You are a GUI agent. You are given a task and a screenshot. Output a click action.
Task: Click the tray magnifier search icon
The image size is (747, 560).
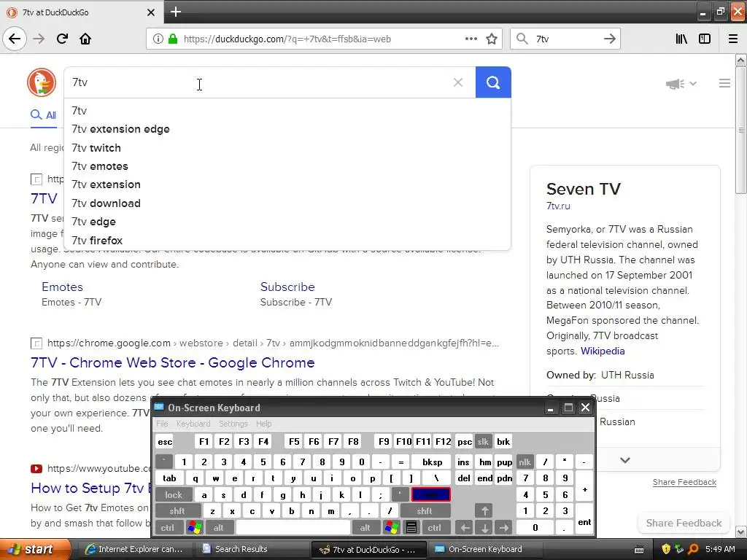pos(693,549)
